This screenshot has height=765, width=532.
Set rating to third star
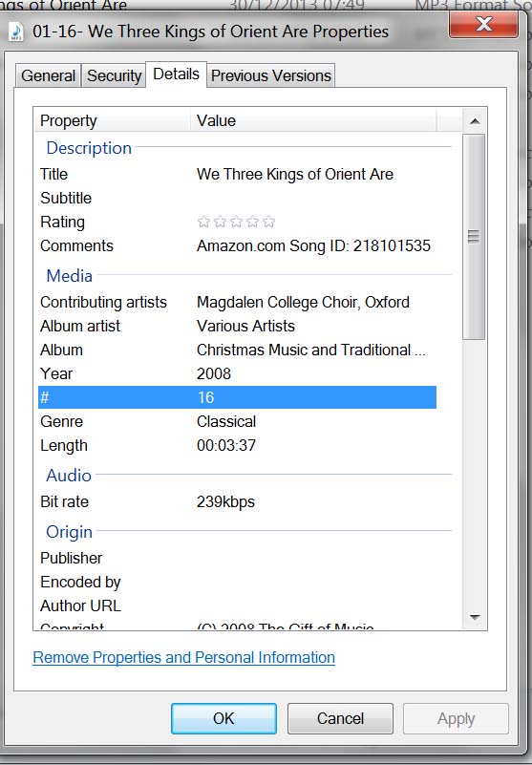coord(236,222)
